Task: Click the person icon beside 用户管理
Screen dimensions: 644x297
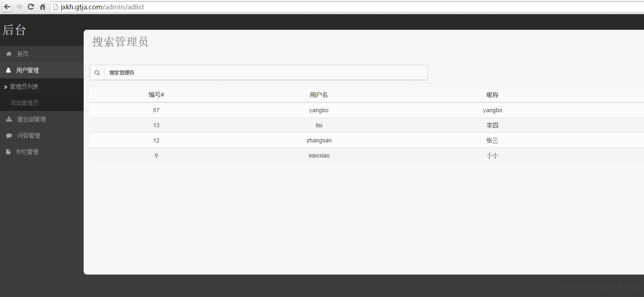Action: [8, 70]
